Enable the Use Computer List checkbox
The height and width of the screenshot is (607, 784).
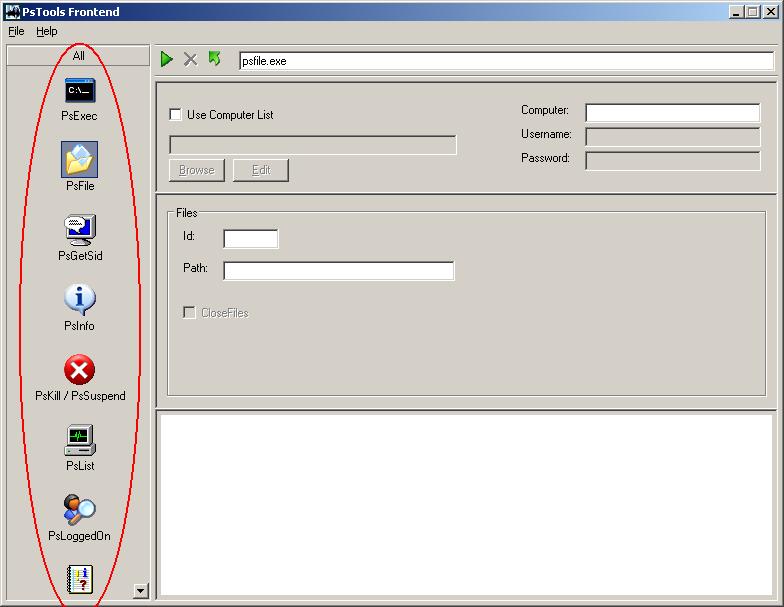[176, 114]
